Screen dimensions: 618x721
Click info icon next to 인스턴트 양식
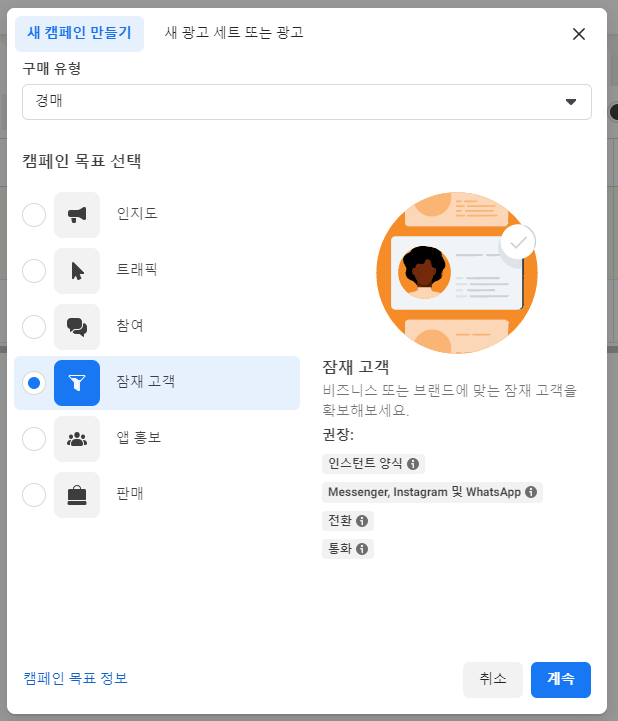pos(413,464)
